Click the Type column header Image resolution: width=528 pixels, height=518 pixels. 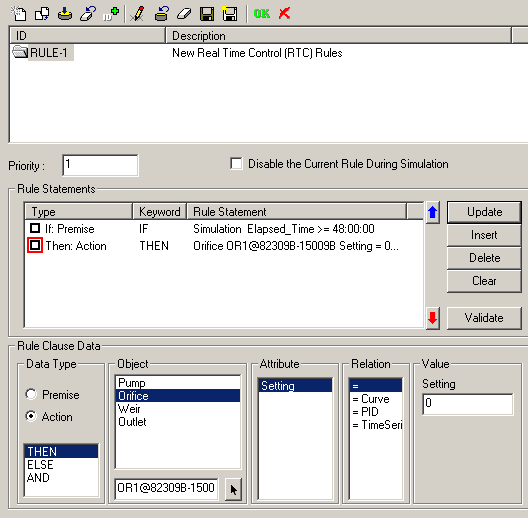(x=79, y=212)
